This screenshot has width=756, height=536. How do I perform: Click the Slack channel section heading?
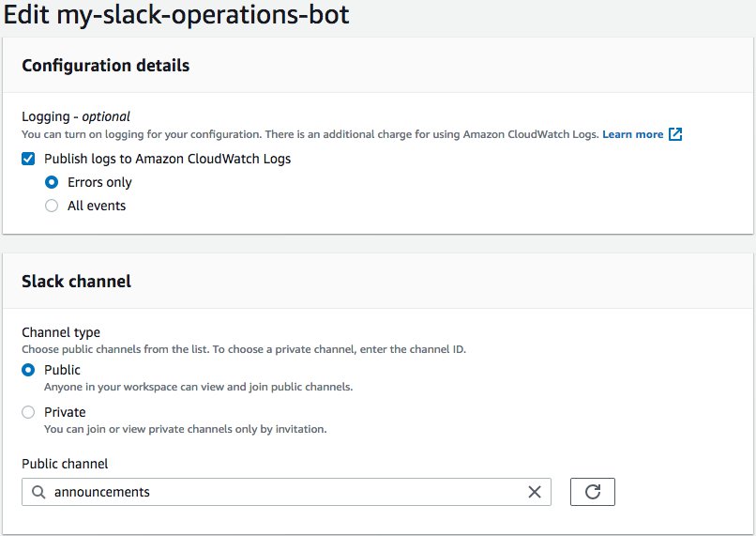pos(76,282)
